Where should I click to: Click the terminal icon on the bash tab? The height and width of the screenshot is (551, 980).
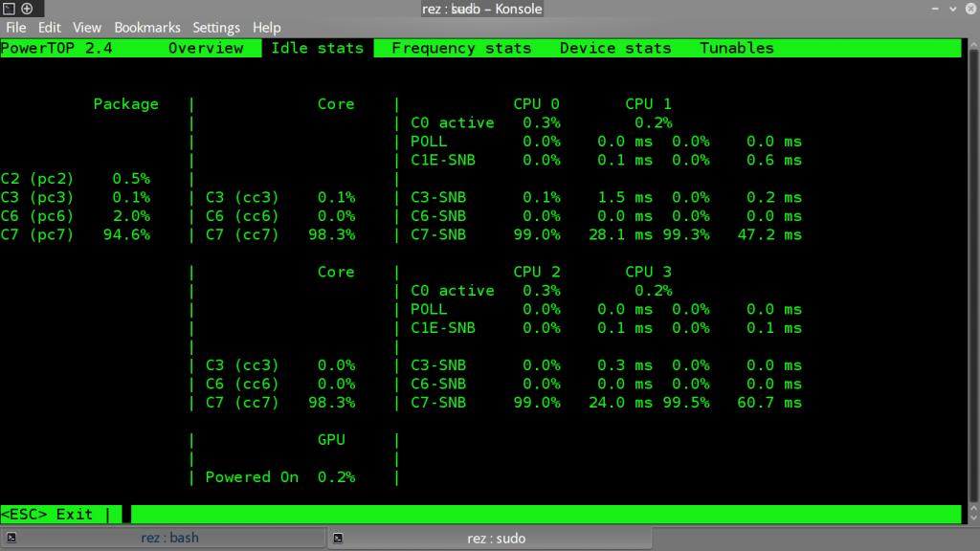click(12, 539)
